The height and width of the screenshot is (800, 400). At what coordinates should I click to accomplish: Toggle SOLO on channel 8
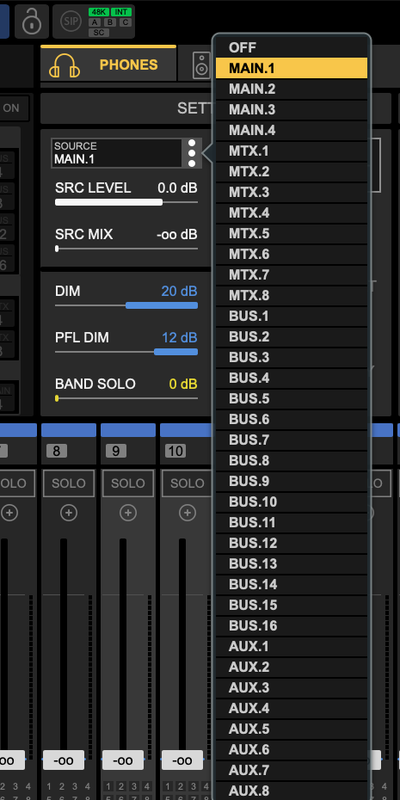click(68, 483)
